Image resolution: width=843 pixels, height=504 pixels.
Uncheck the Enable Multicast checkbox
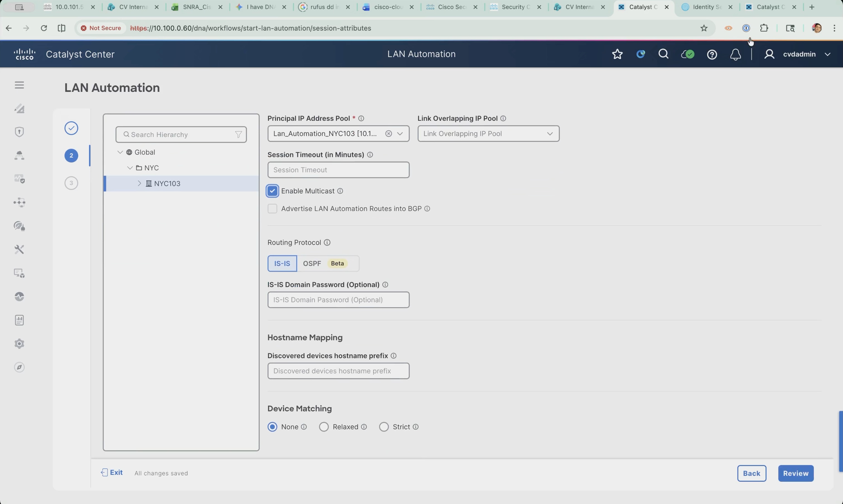coord(272,191)
